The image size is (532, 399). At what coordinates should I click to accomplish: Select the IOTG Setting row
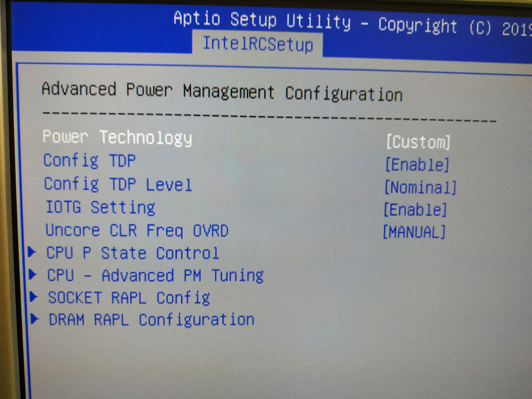(100, 207)
